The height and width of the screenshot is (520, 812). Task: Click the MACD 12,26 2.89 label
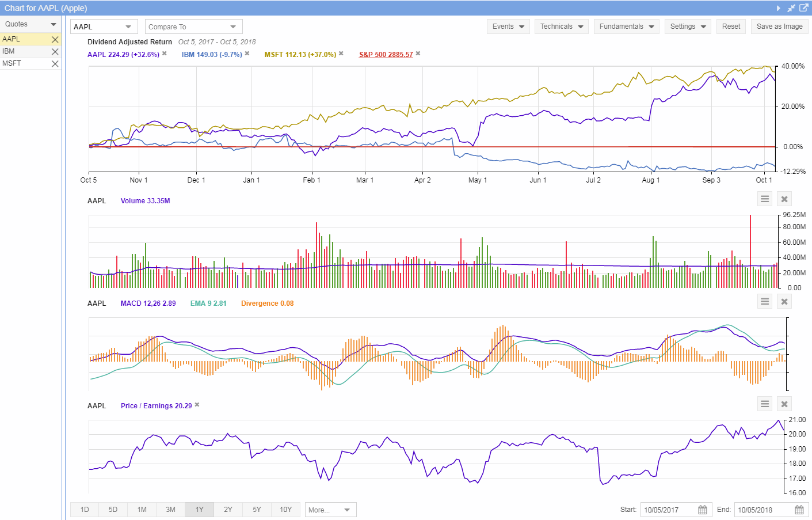(x=148, y=303)
